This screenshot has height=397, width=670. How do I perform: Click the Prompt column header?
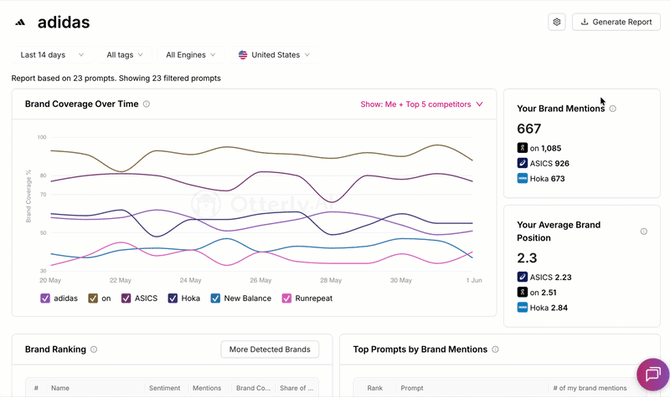[x=412, y=388]
